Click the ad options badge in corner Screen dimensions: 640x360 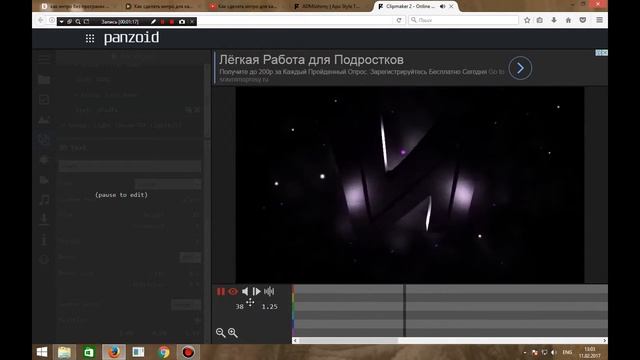[x=601, y=53]
